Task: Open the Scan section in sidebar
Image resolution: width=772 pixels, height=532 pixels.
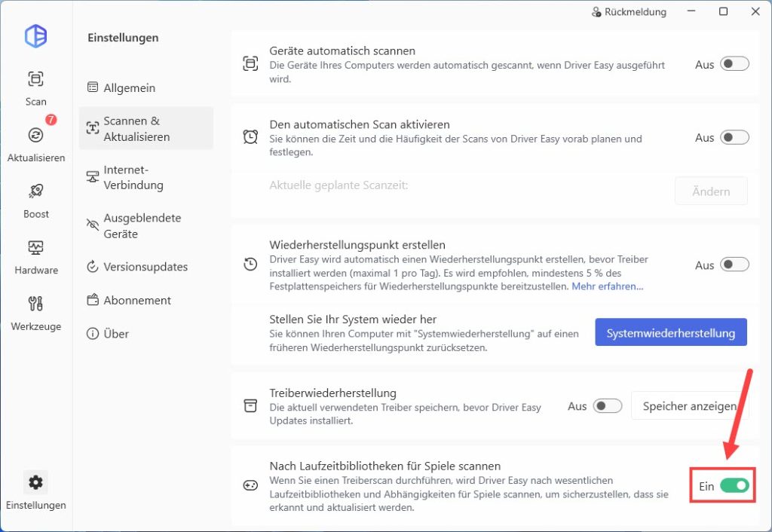Action: 36,88
